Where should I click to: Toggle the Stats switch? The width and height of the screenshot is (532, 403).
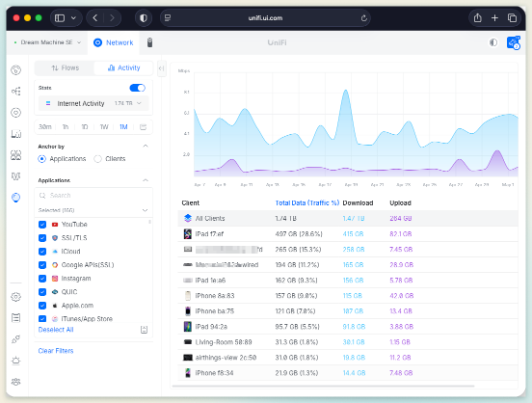click(x=138, y=88)
